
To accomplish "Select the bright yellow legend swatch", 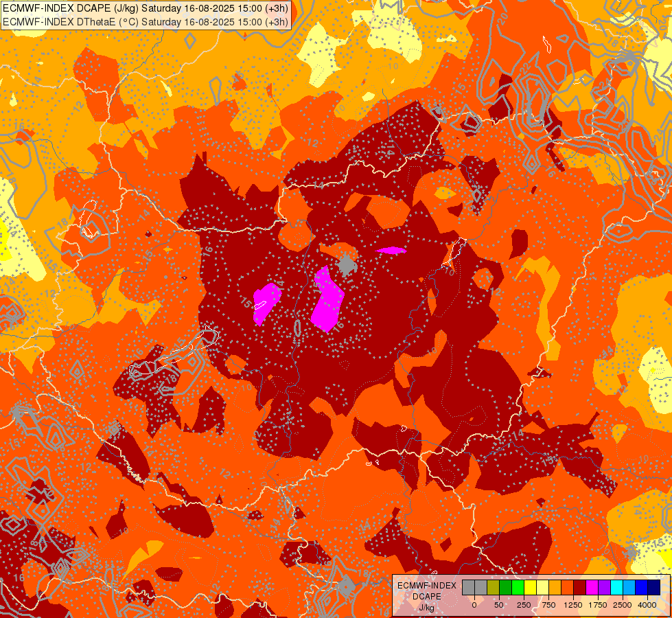I will (530, 588).
